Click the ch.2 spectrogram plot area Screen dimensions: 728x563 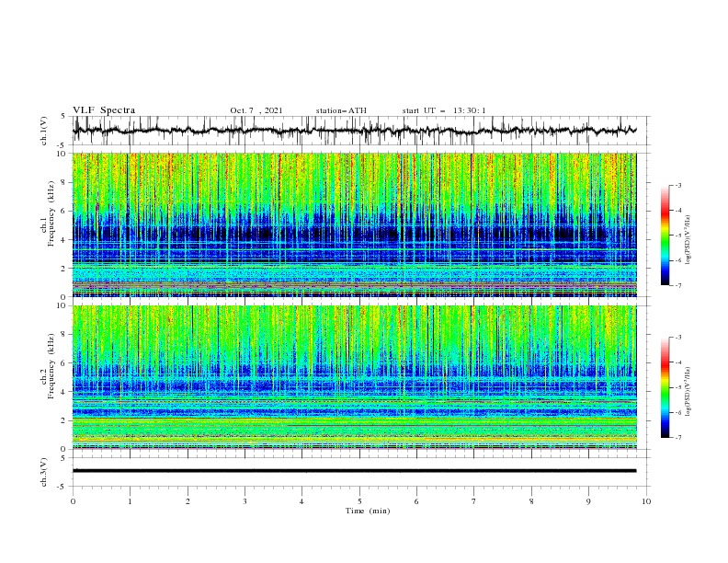click(x=355, y=377)
